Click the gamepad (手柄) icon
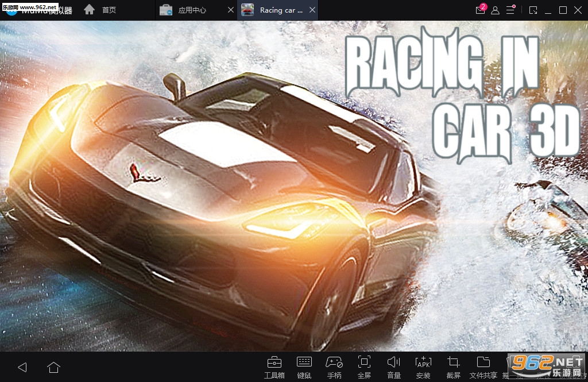 334,366
